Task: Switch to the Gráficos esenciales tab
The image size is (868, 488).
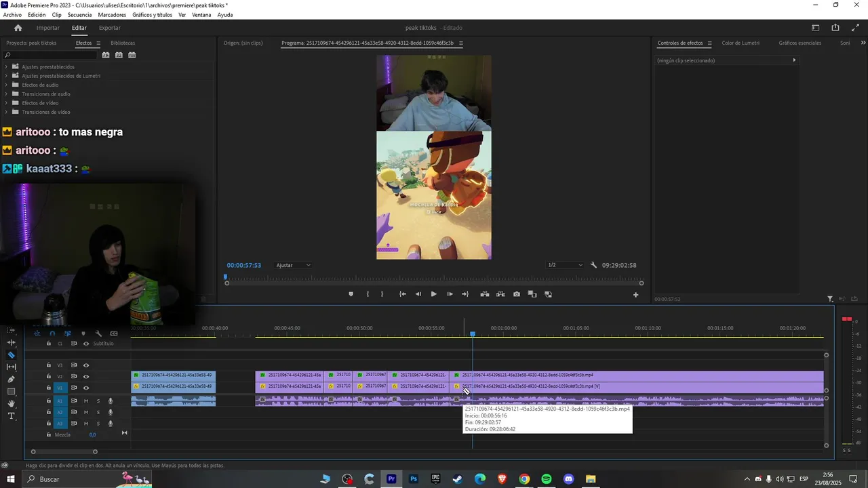Action: (800, 43)
